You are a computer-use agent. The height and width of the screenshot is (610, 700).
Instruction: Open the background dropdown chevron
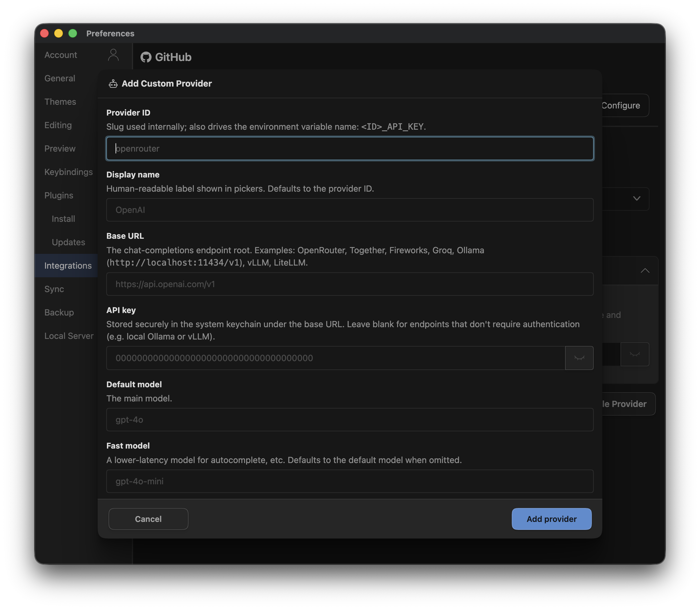click(x=636, y=198)
